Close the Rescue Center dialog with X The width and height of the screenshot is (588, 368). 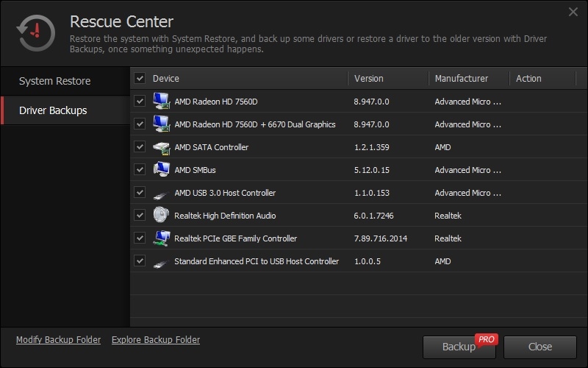tap(573, 12)
